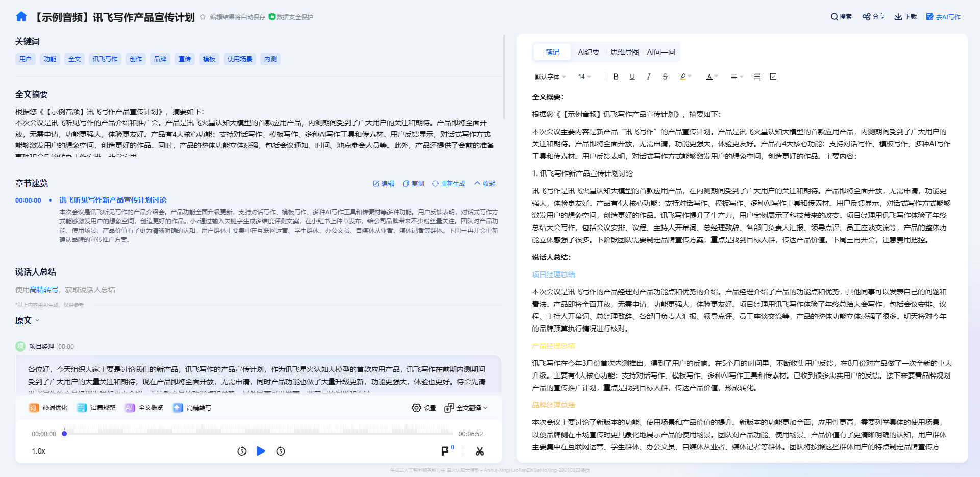Copy chapter overview via 复制
Viewport: 980px width, 477px height.
pyautogui.click(x=413, y=184)
